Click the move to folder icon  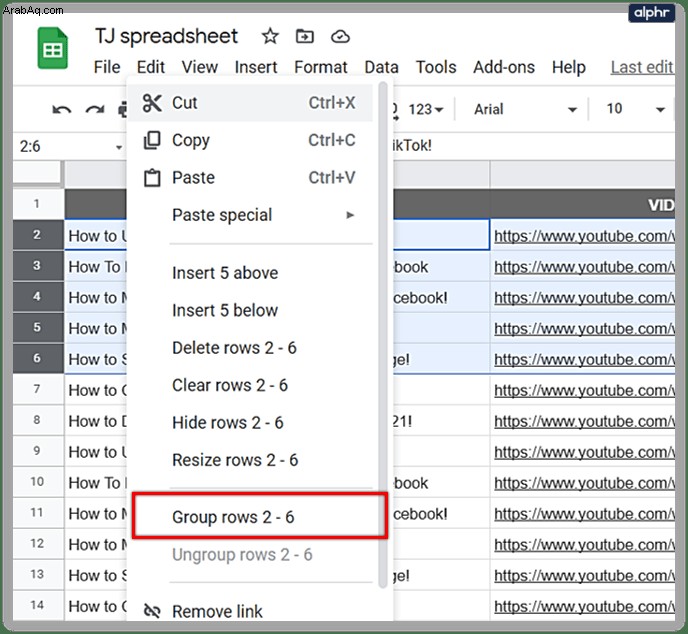tap(305, 36)
